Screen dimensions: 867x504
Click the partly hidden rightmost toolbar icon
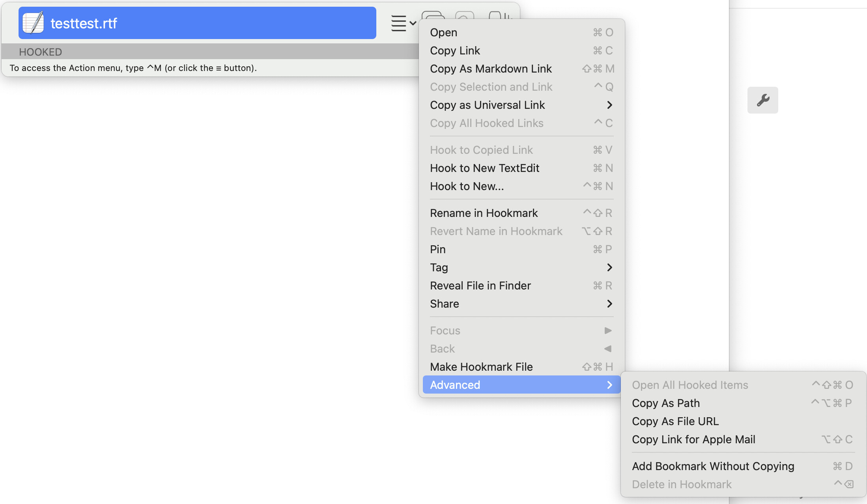pos(500,16)
